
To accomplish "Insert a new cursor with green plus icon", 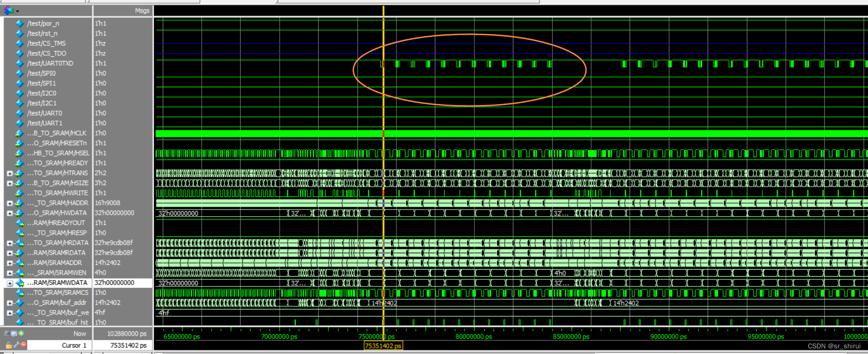I will (x=21, y=333).
